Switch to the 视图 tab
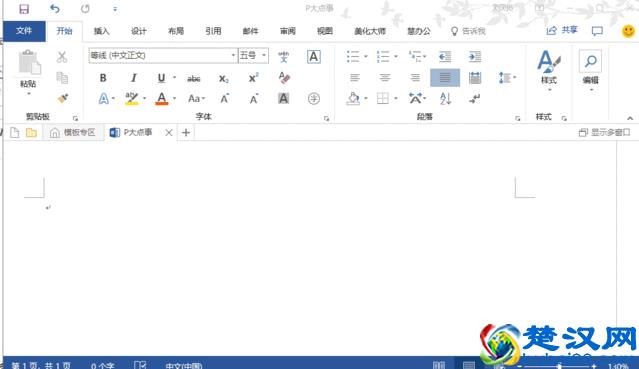Screen dimensions: 639x369 pos(325,31)
